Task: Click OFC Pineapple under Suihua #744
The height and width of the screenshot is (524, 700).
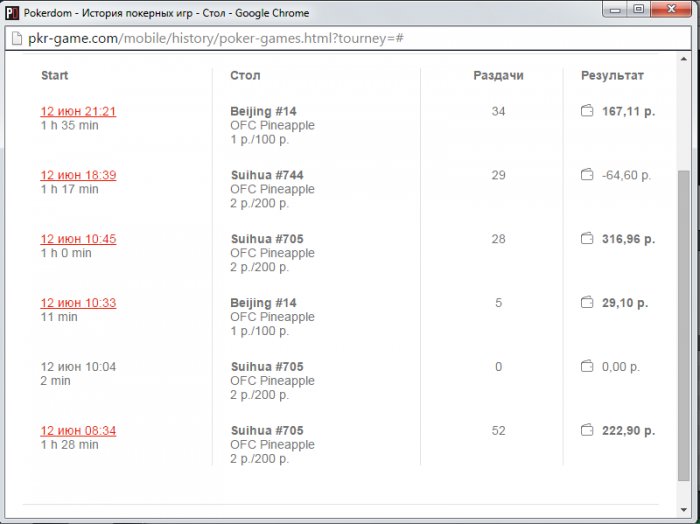Action: tap(272, 189)
